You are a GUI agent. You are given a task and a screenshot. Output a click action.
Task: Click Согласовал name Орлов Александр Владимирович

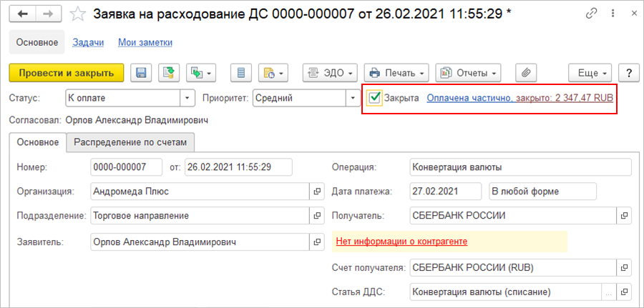137,120
